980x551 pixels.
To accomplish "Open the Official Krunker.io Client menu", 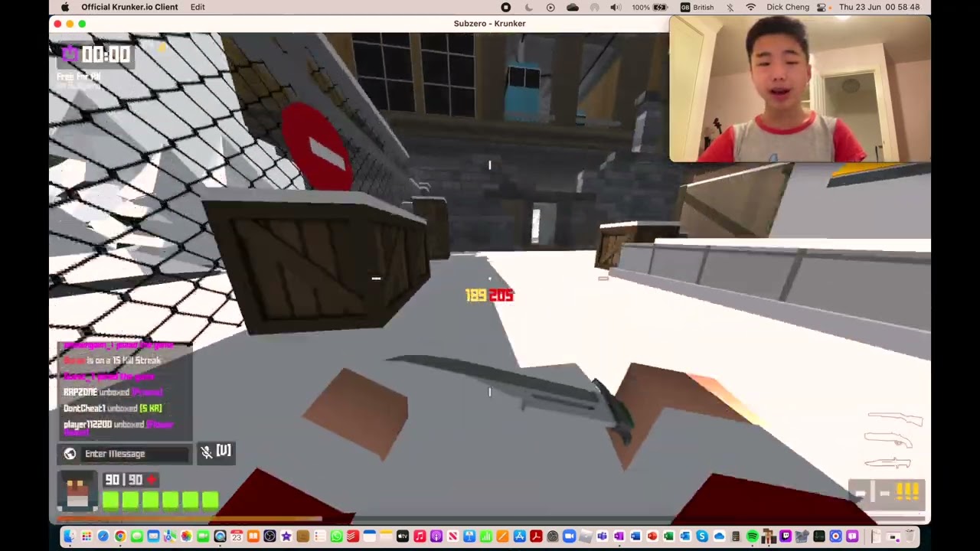I will tap(129, 7).
